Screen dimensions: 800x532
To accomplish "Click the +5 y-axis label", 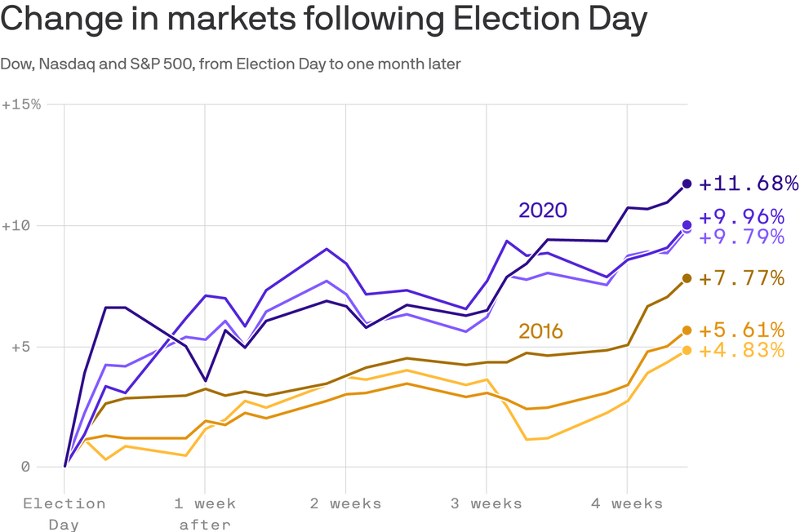I will tap(21, 348).
